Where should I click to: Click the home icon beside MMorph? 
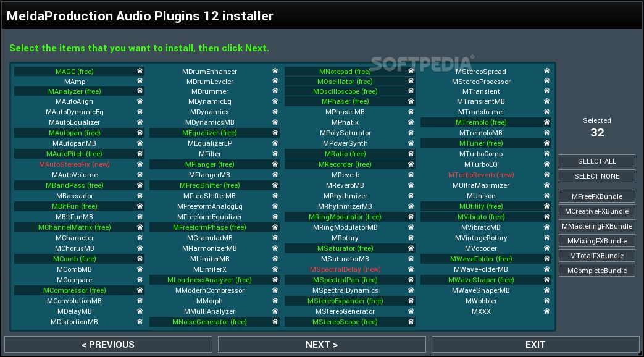(275, 301)
